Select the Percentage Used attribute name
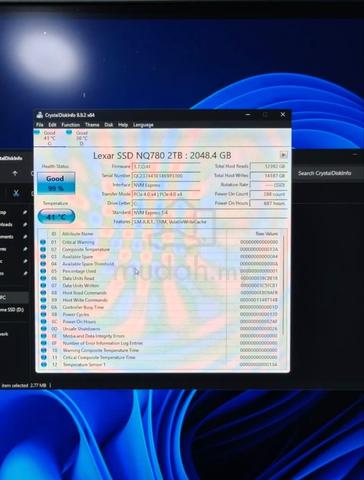This screenshot has width=364, height=480. point(79,271)
